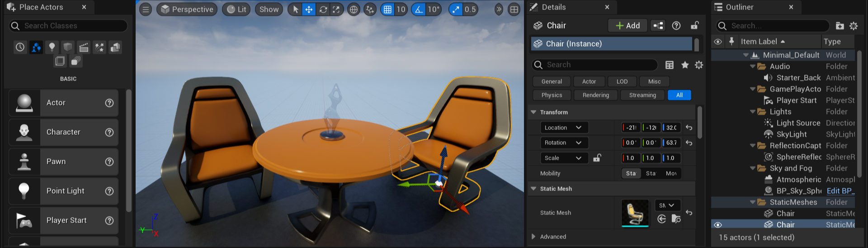Activate the Scale tool in viewport toolbar
Screen dimensions: 868x248
point(336,10)
